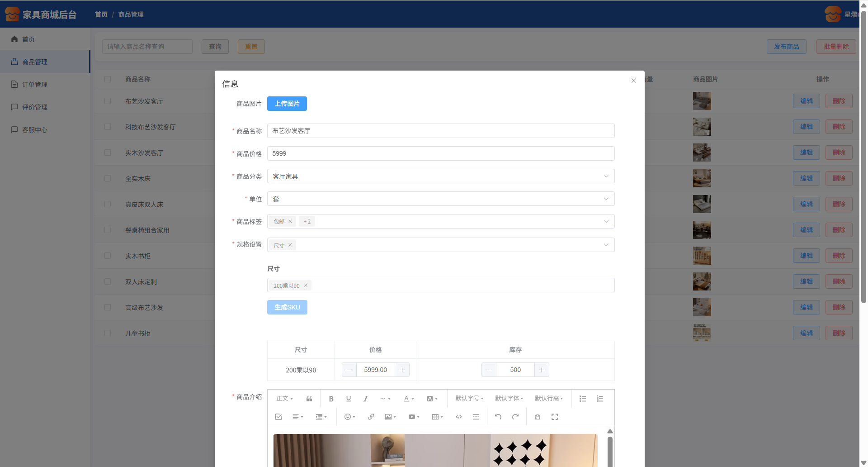Insert a hyperlink using the link icon

point(371,417)
